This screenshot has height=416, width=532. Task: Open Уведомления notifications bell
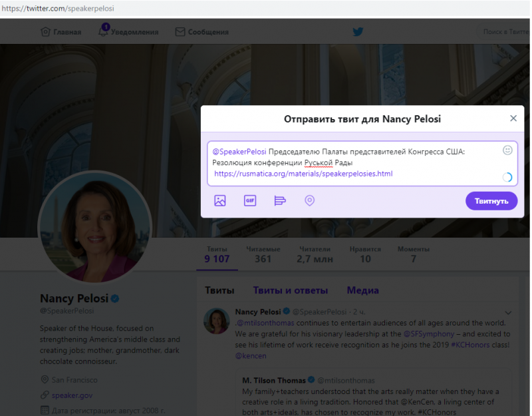[128, 32]
